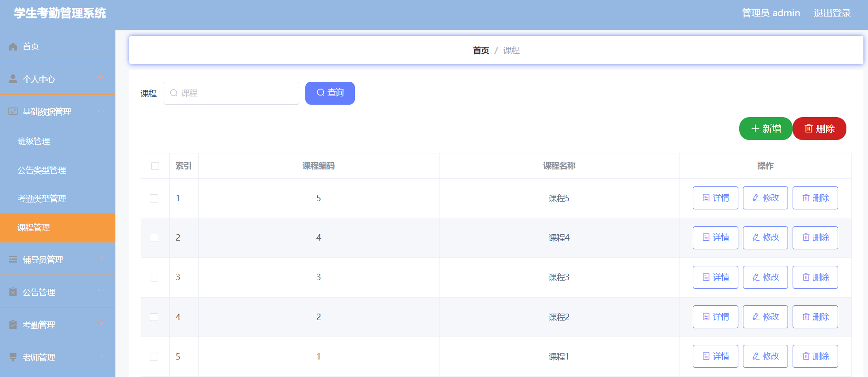Screen dimensions: 868x377
Task: Click the magnifier icon in 课程 search box
Action: pyautogui.click(x=174, y=93)
